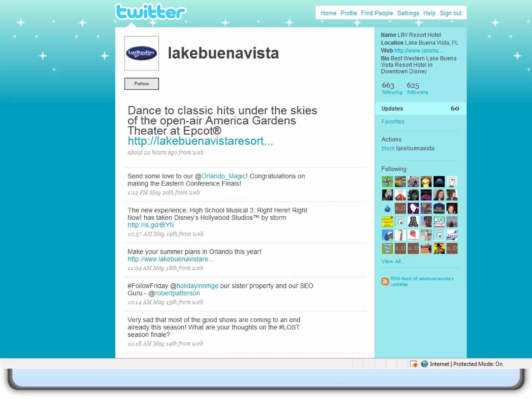Go to Find People in navigation
The height and width of the screenshot is (399, 532).
[x=377, y=13]
